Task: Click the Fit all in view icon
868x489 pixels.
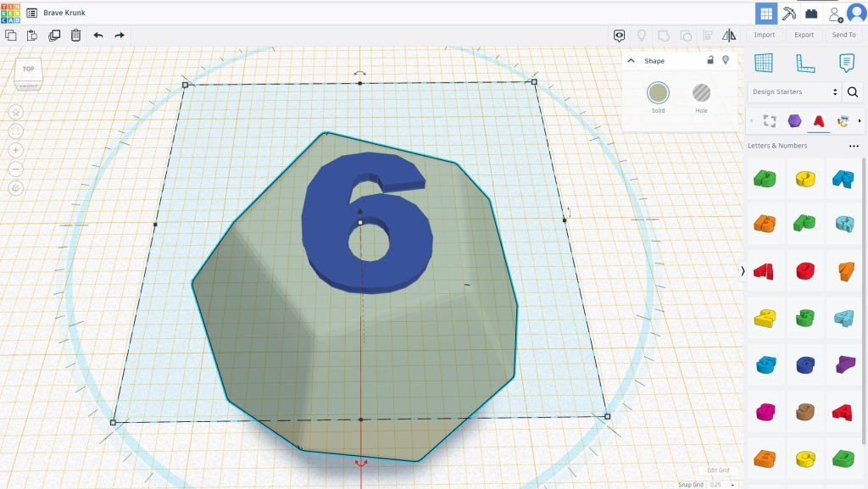Action: (15, 131)
